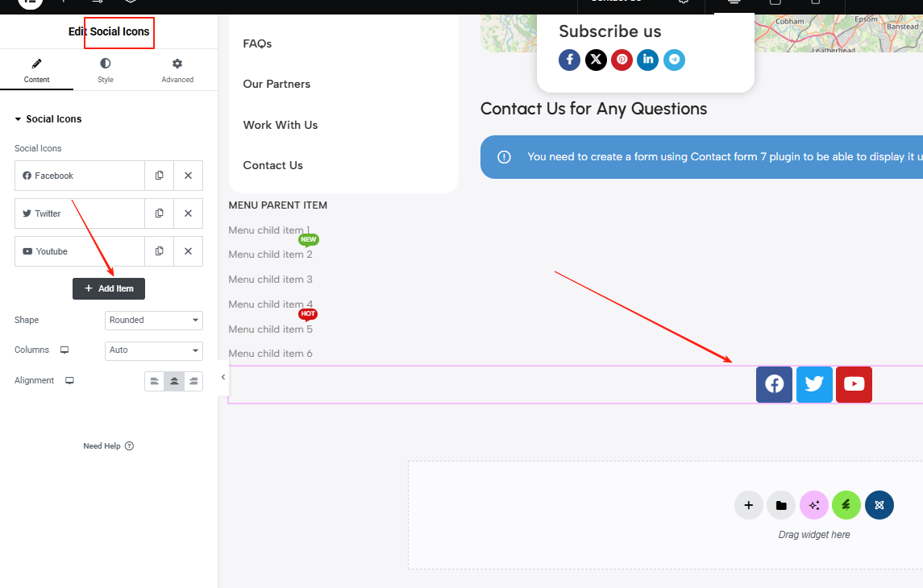
Task: Open the Columns dropdown set to Auto
Action: [x=154, y=350]
